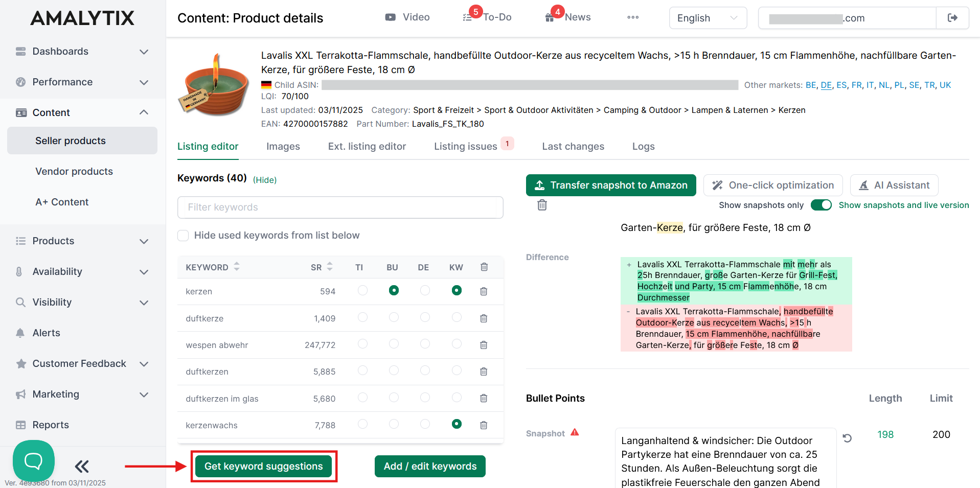Deselect BU radio for keyword 'kerzen'
Viewport: 980px width, 488px height.
(394, 290)
